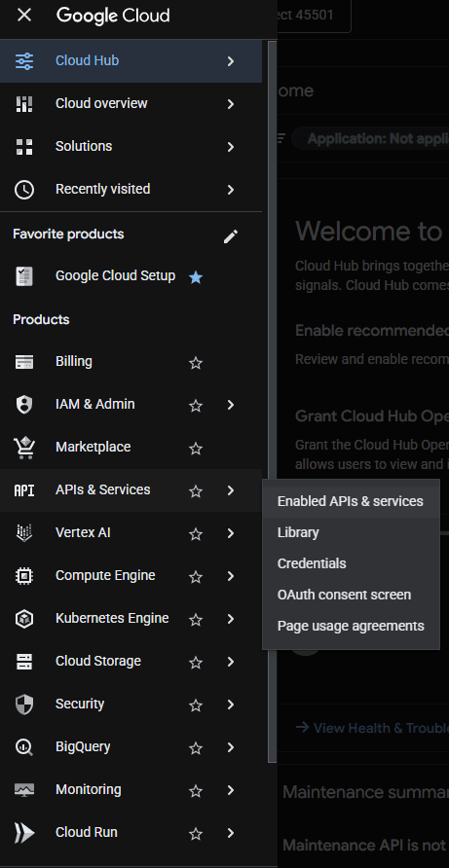
Task: Open Library in APIs submenu
Action: (351, 532)
